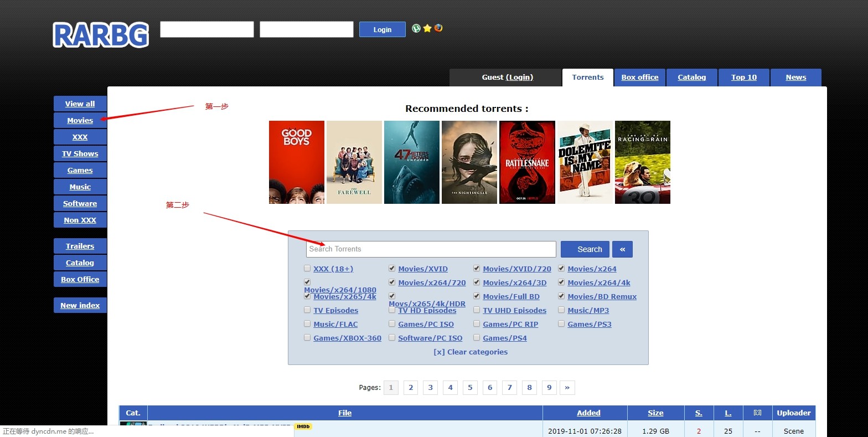Collapse the category filter with « button

622,249
